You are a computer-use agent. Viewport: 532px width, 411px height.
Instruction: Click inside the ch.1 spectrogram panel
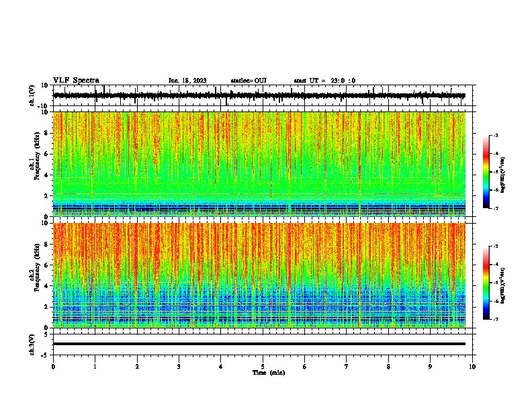pos(259,164)
